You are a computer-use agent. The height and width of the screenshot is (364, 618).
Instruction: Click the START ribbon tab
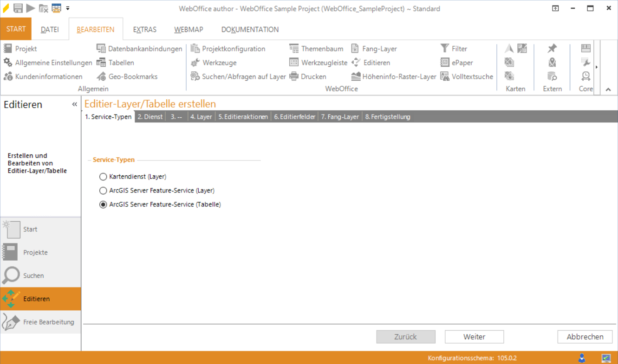click(16, 29)
